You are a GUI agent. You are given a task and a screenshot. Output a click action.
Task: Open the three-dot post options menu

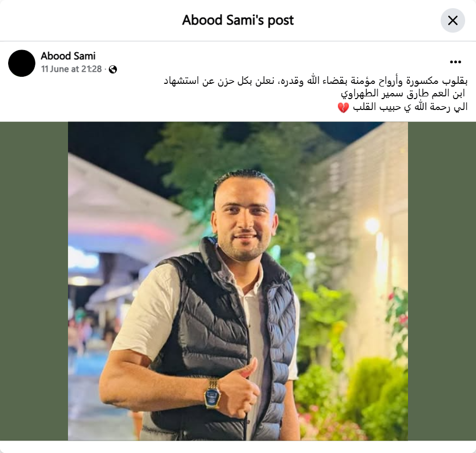coord(455,62)
